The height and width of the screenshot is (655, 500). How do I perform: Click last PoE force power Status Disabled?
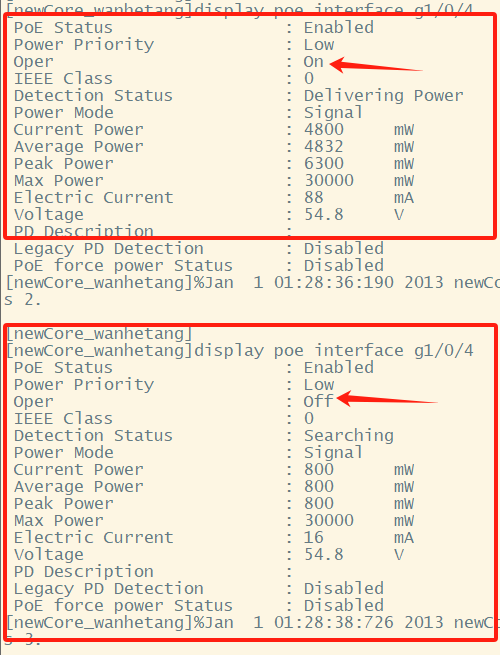point(343,606)
